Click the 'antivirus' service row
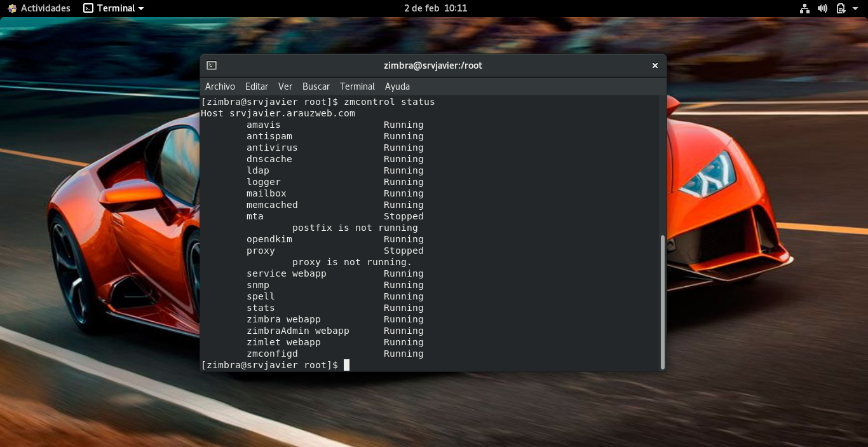This screenshot has width=868, height=447. click(335, 148)
